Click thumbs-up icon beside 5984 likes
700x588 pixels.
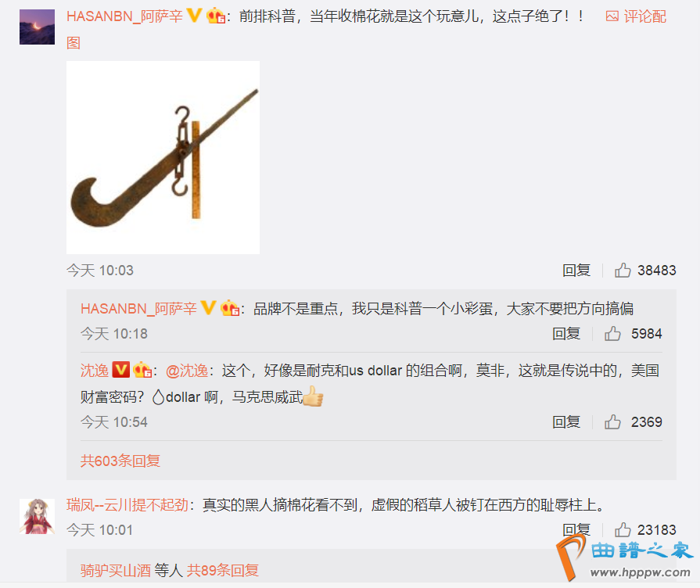coord(612,334)
